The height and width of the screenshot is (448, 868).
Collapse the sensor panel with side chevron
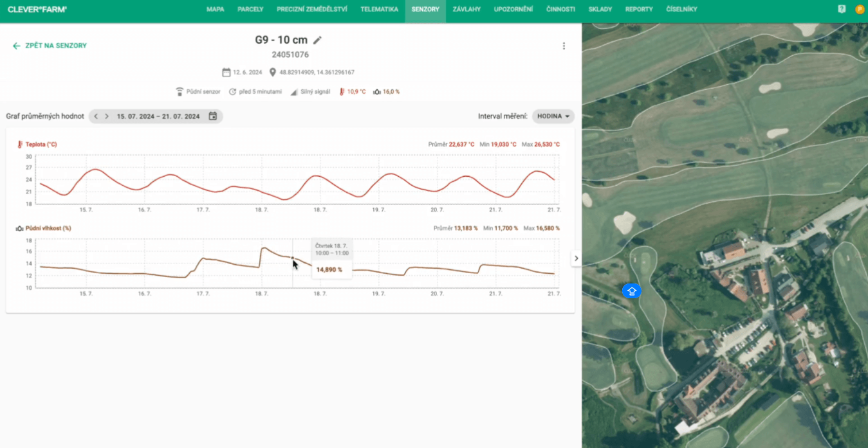click(576, 258)
